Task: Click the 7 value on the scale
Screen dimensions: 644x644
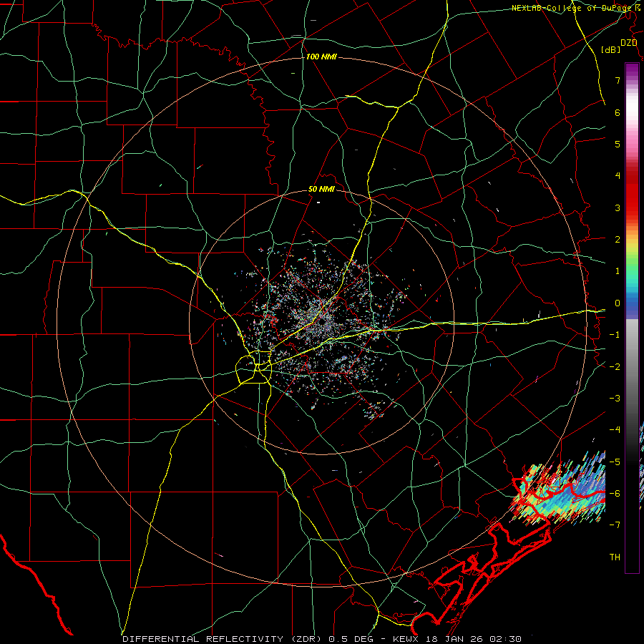Action: pos(618,80)
